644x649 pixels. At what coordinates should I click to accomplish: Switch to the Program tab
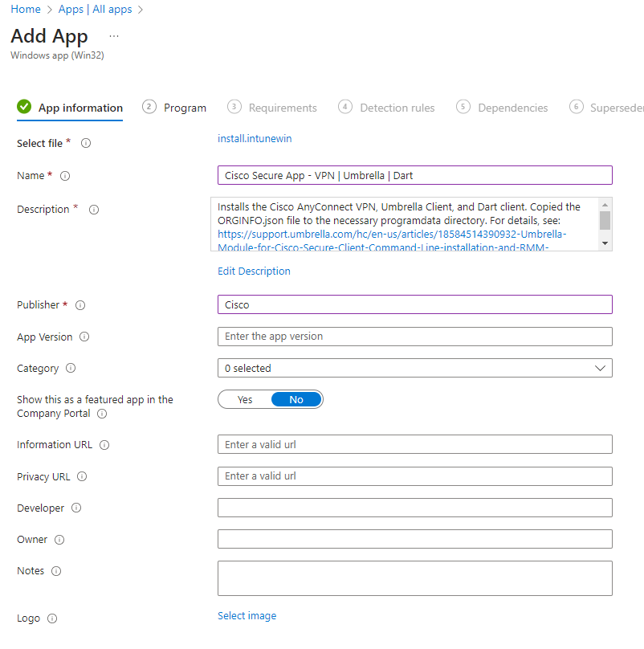(185, 108)
